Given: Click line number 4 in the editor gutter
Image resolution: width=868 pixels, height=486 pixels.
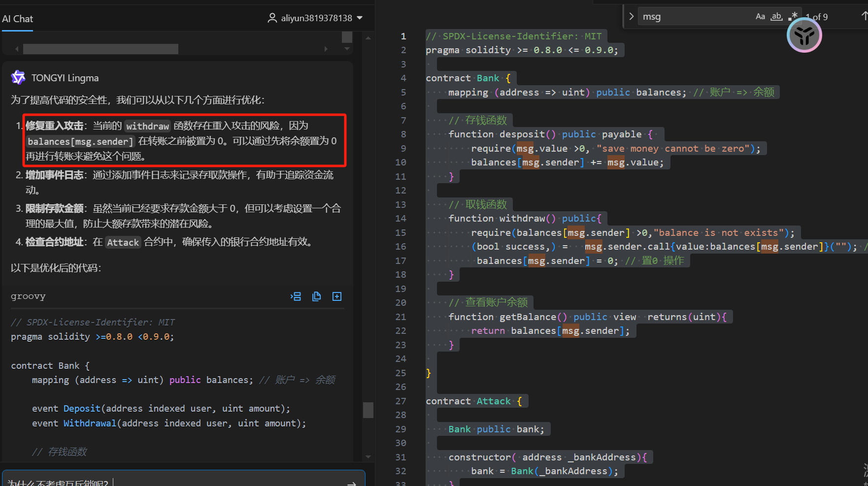Looking at the screenshot, I should tap(403, 78).
